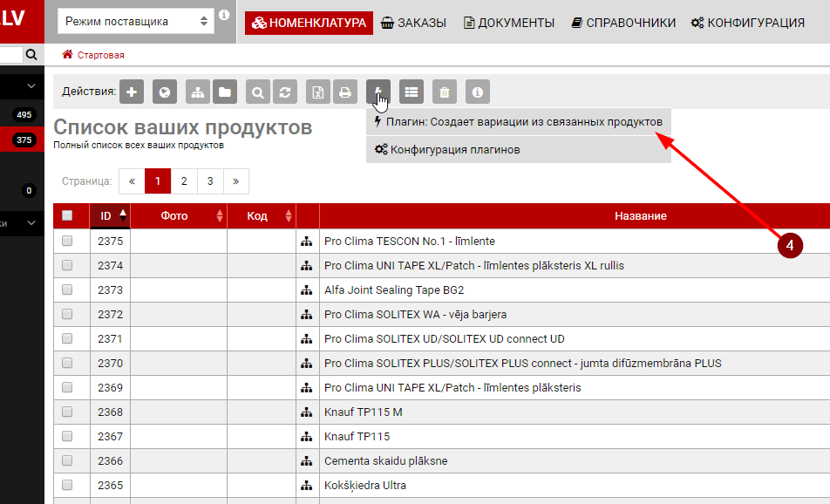
Task: Click the Стартовая breadcrumb link
Action: tap(100, 55)
